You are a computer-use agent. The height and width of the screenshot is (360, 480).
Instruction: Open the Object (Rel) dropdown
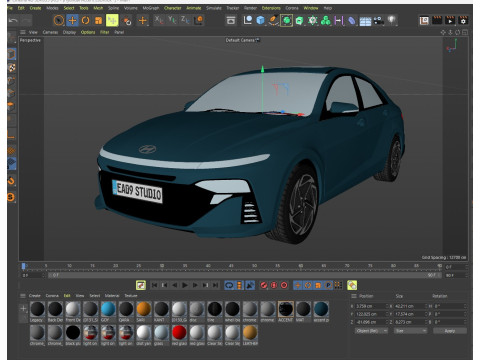pyautogui.click(x=371, y=331)
